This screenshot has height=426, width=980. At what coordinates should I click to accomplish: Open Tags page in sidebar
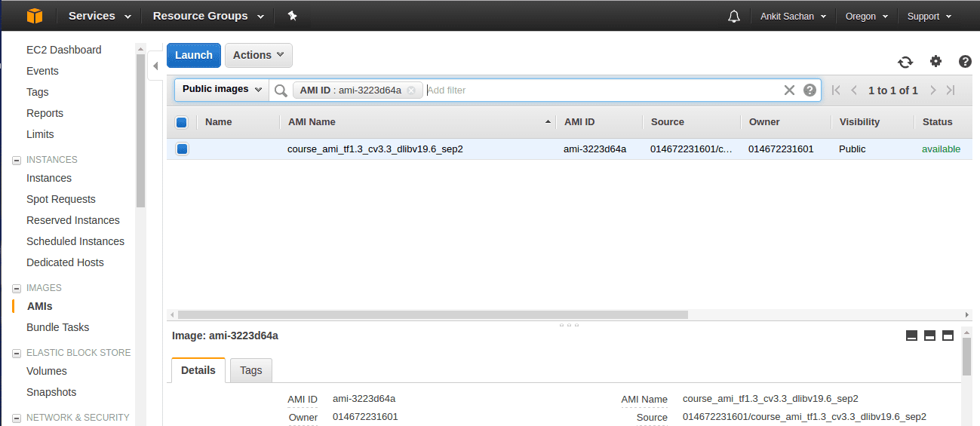click(38, 92)
